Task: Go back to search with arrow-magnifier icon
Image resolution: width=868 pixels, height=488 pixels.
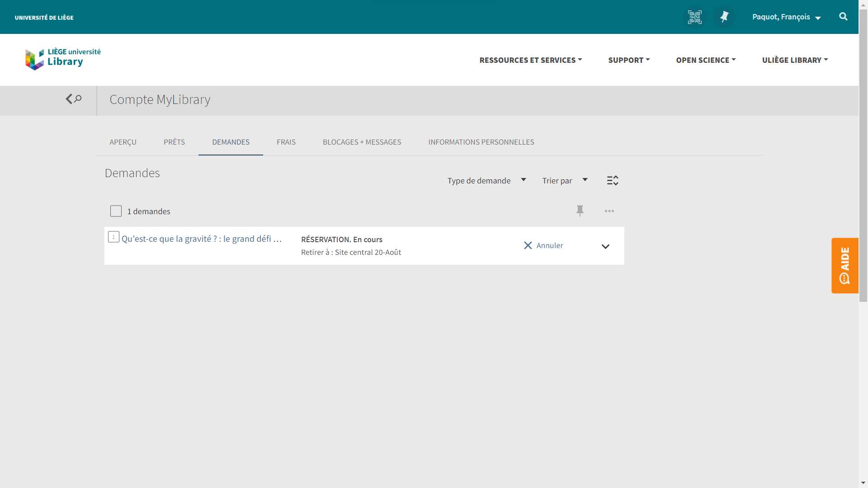Action: tap(74, 99)
